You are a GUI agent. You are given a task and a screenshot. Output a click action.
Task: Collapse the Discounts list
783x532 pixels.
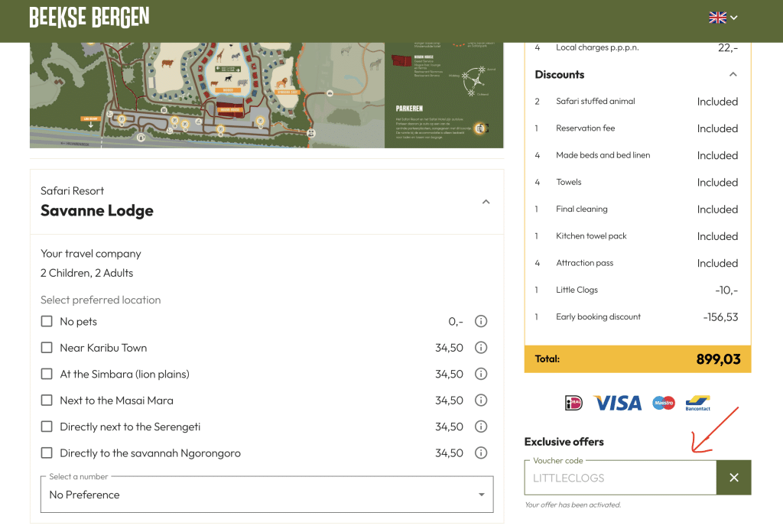[733, 75]
